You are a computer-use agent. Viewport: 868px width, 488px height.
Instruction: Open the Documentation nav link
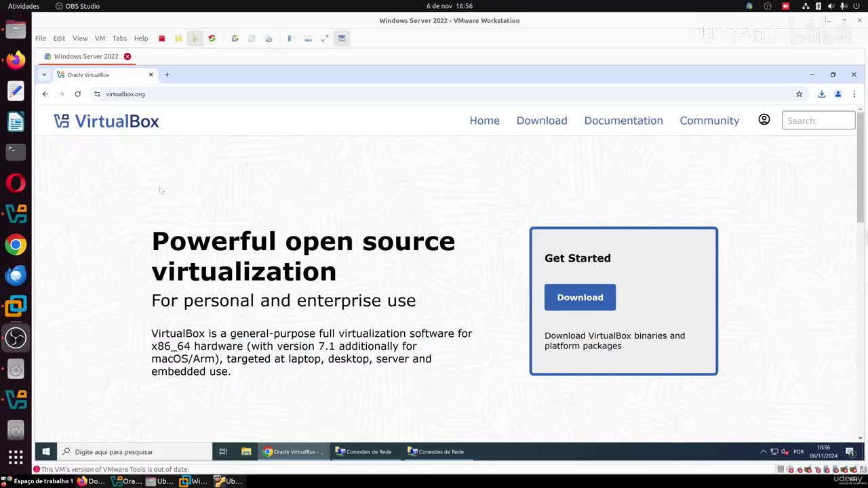click(623, 121)
